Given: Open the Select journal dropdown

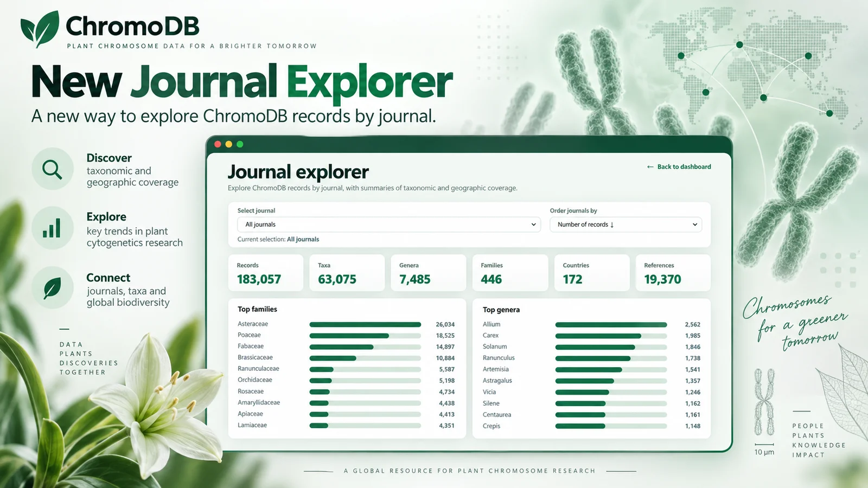Looking at the screenshot, I should [x=389, y=224].
